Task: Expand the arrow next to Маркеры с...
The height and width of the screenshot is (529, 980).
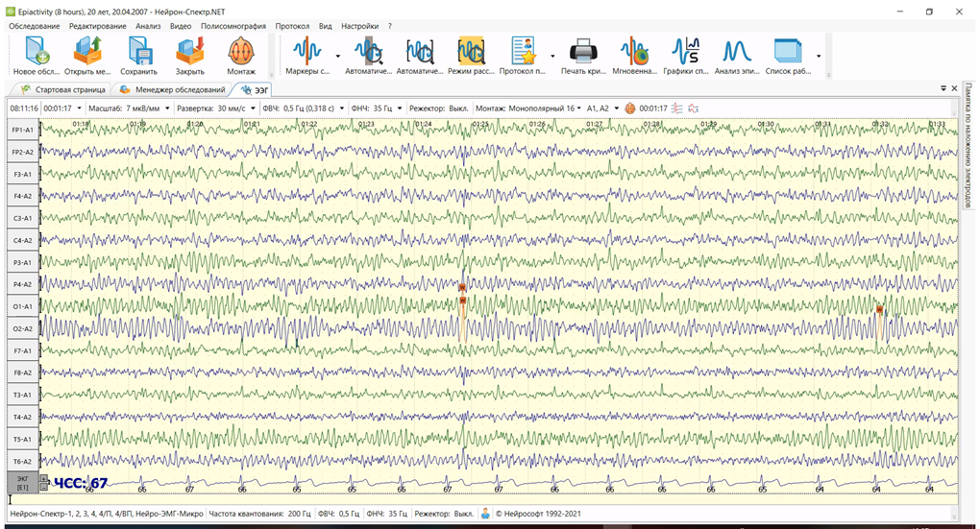Action: (x=338, y=57)
